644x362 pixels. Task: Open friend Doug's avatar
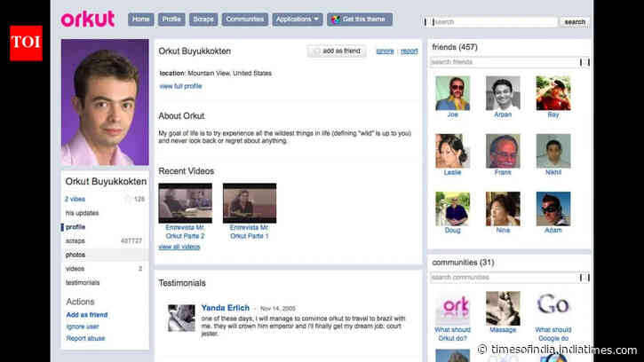(453, 209)
